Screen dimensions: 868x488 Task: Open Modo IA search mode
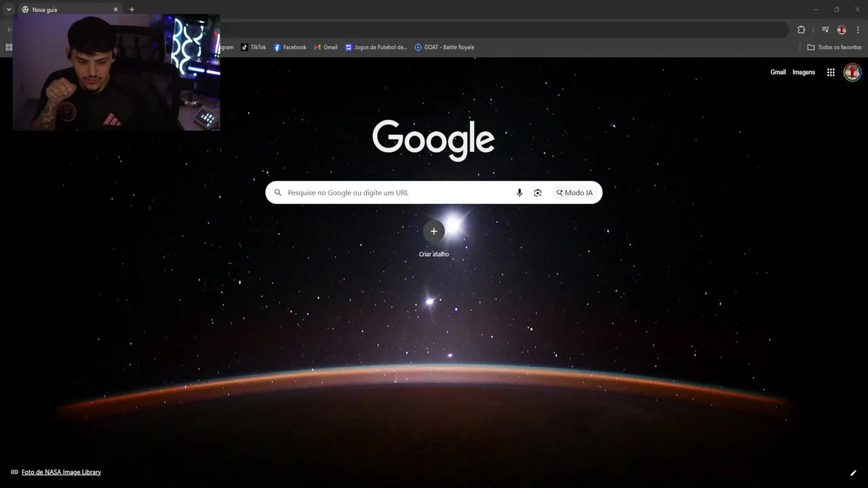(574, 192)
